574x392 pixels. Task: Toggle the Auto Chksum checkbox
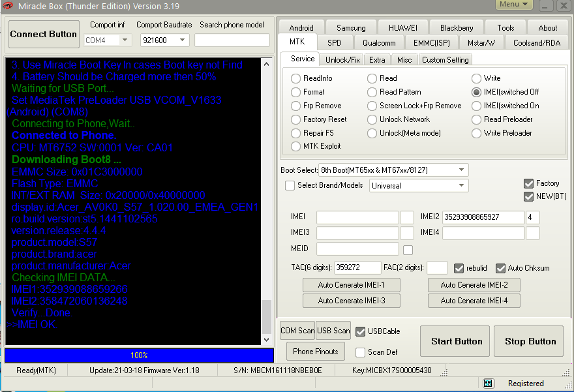[x=500, y=268]
